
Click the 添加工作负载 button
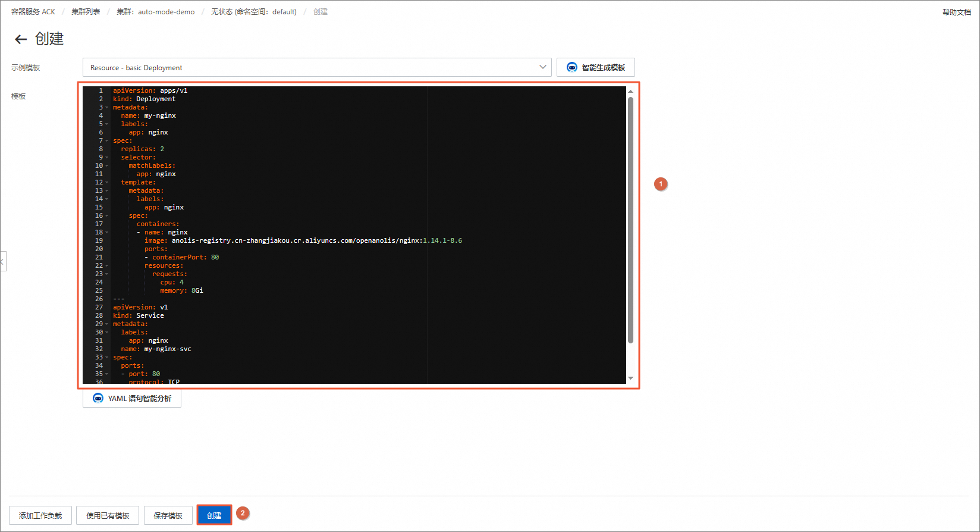pos(40,515)
